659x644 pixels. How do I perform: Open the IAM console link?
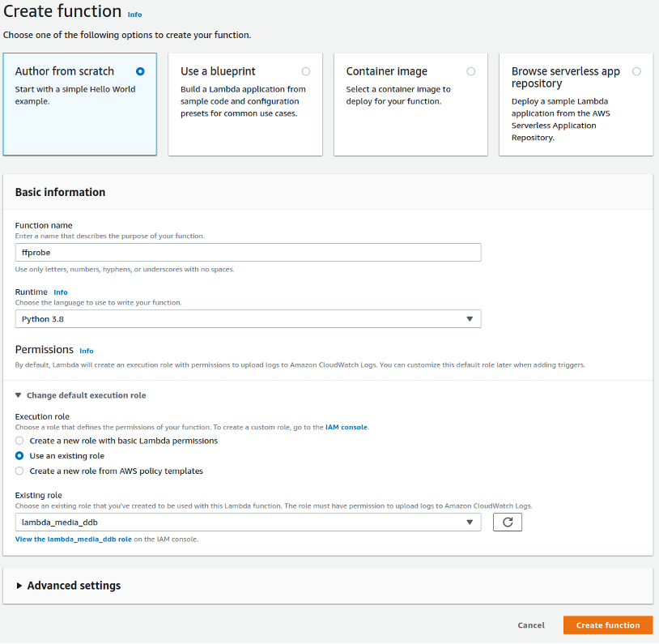(347, 427)
